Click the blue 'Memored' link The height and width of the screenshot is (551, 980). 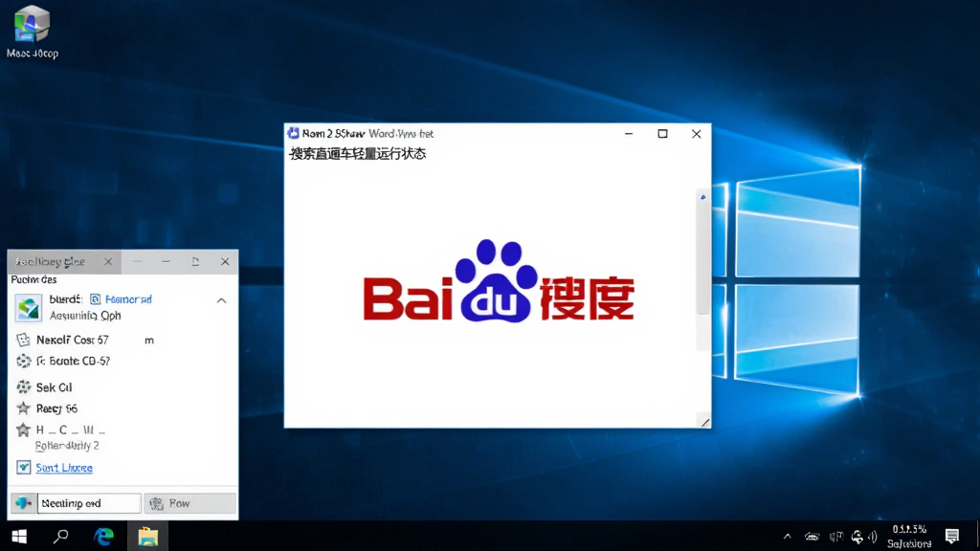[x=128, y=299]
